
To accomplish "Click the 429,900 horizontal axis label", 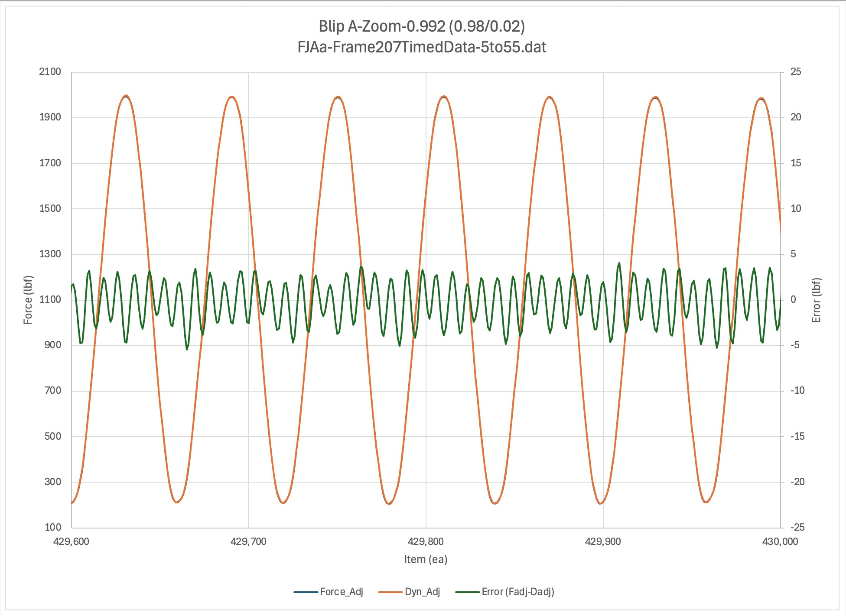I will click(x=603, y=541).
